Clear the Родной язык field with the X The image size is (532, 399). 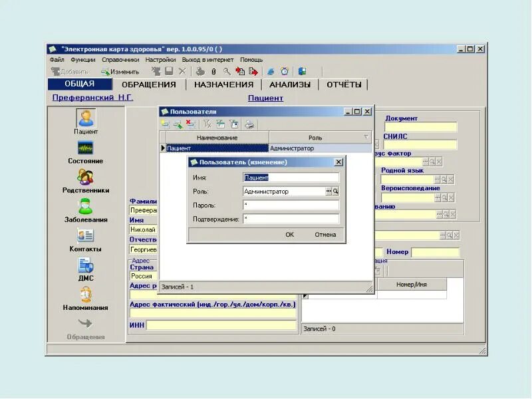(x=451, y=180)
